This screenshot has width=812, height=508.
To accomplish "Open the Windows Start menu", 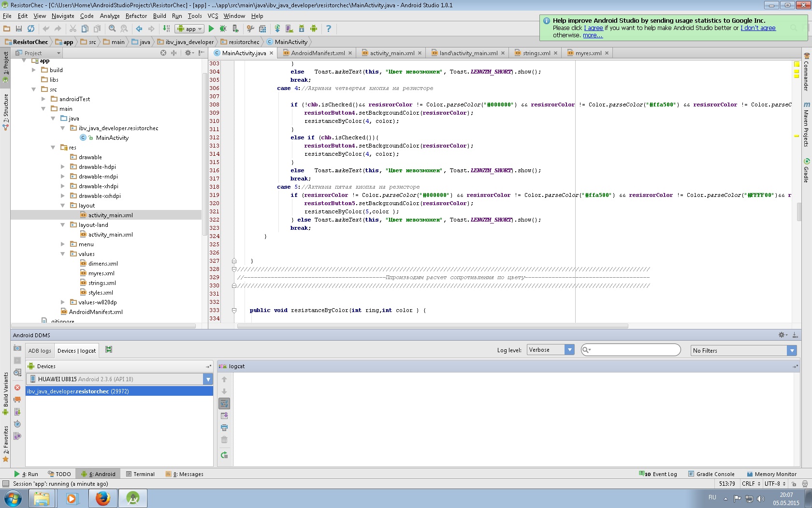I will (x=13, y=498).
